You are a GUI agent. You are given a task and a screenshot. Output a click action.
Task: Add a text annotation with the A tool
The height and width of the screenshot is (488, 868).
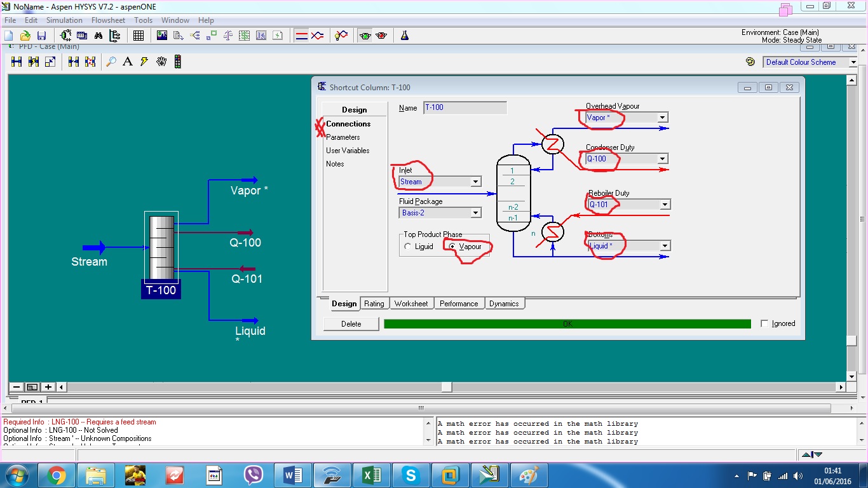tap(127, 62)
